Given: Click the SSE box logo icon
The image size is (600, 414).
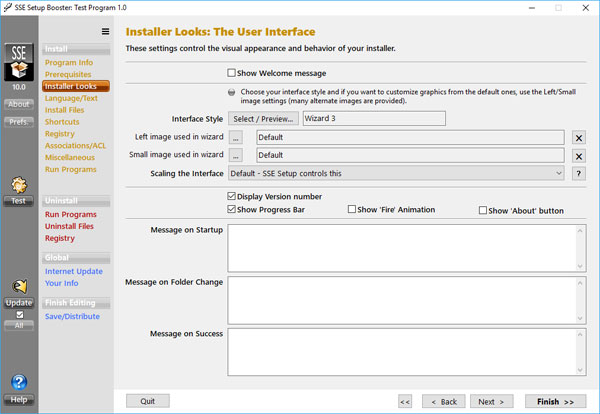Looking at the screenshot, I should click(x=19, y=62).
